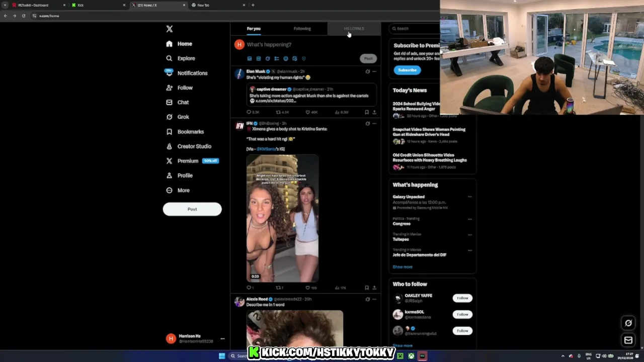The width and height of the screenshot is (644, 362).
Task: Open Bookmarks in the sidebar
Action: (184, 132)
